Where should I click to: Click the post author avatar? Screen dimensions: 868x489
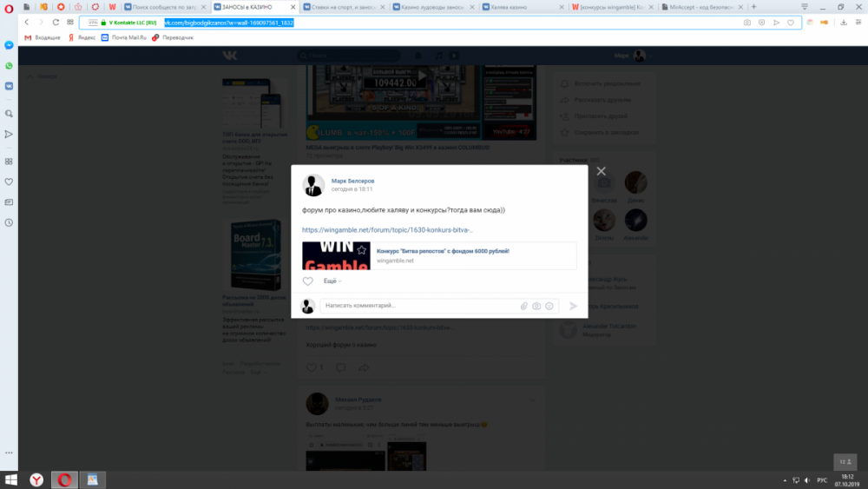click(x=313, y=186)
